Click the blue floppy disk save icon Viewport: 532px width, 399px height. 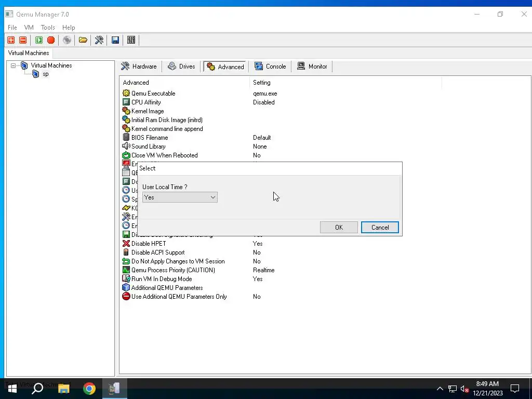click(x=115, y=40)
